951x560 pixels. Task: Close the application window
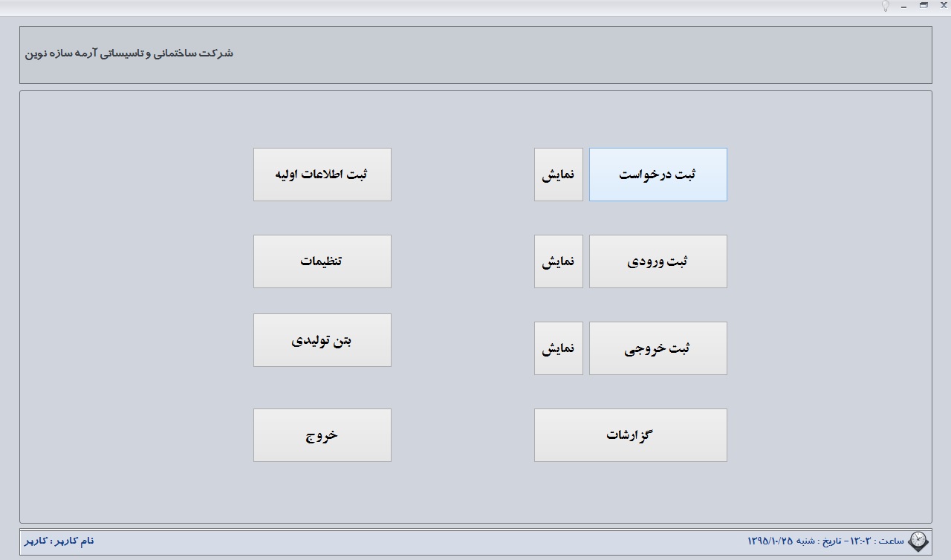(x=944, y=5)
